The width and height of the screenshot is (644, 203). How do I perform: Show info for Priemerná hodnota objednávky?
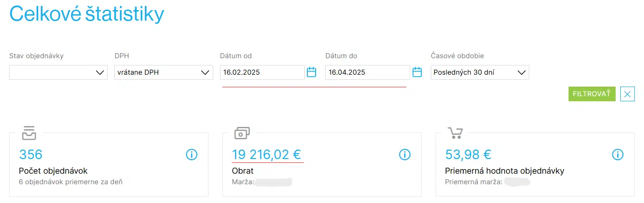point(618,154)
